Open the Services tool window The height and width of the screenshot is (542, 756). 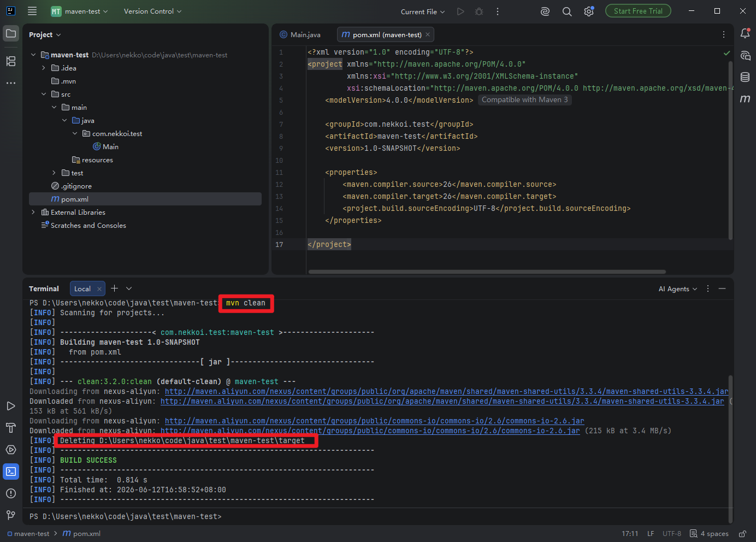click(x=11, y=450)
